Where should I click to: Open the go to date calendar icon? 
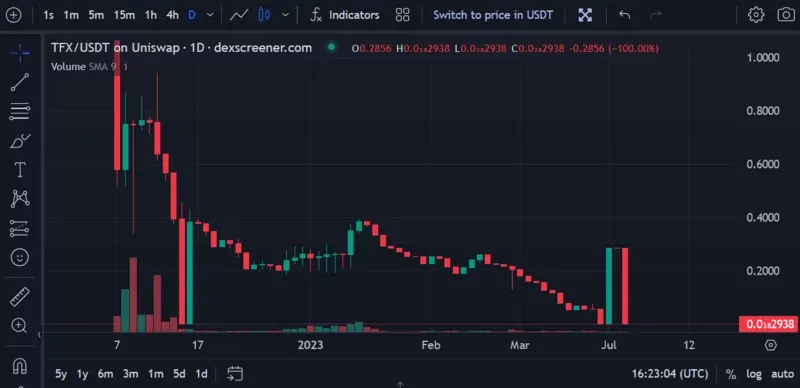click(234, 374)
